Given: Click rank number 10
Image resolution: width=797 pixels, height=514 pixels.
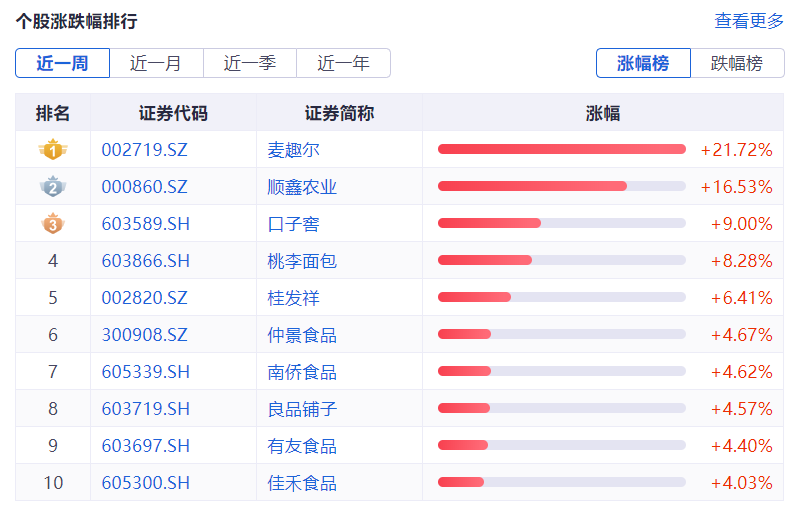Looking at the screenshot, I should coord(53,483).
